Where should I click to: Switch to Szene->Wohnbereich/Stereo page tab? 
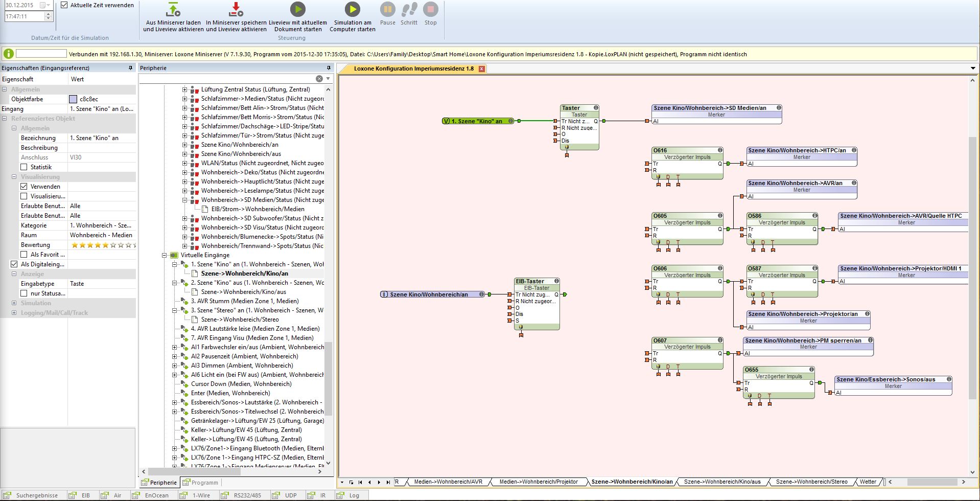811,482
